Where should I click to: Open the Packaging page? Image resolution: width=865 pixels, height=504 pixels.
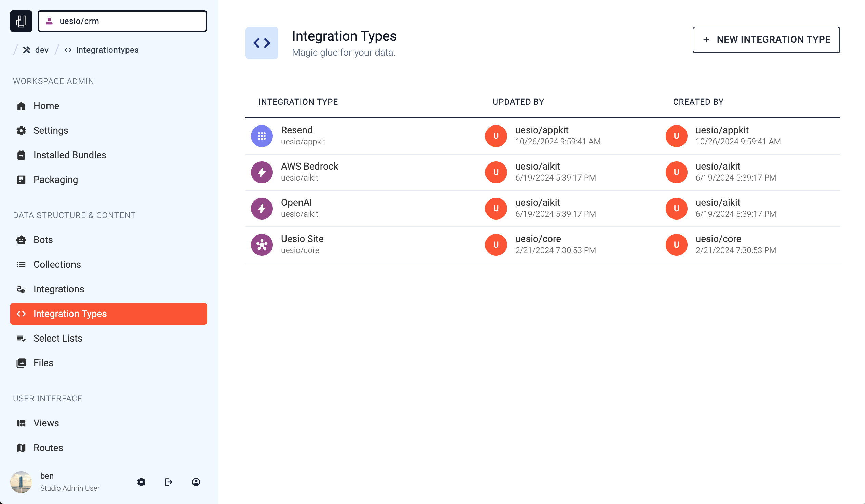click(108, 180)
